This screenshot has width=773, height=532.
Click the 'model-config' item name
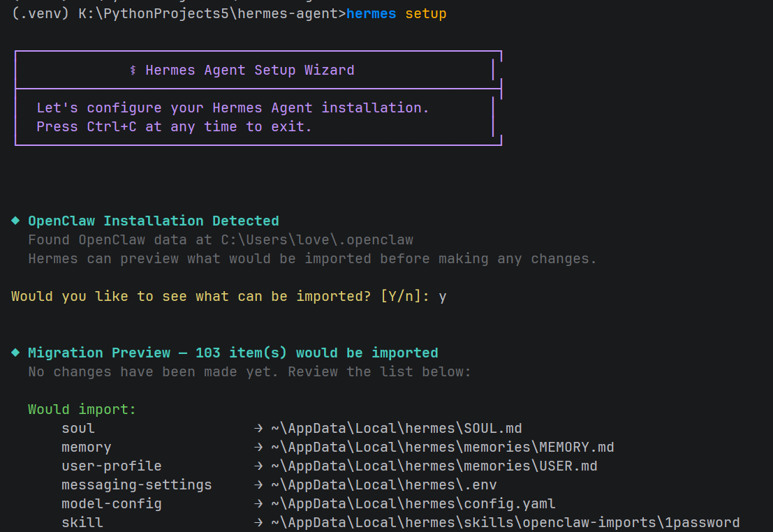click(x=112, y=503)
